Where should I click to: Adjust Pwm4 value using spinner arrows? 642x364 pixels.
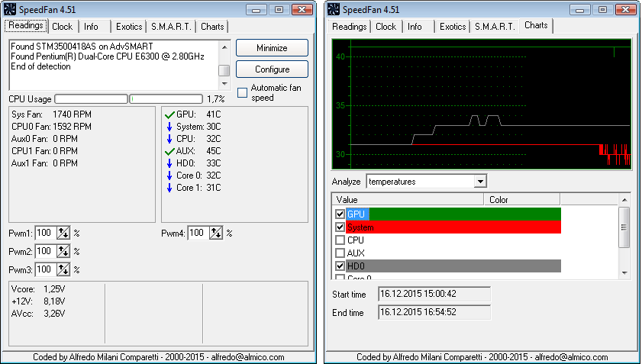(216, 233)
